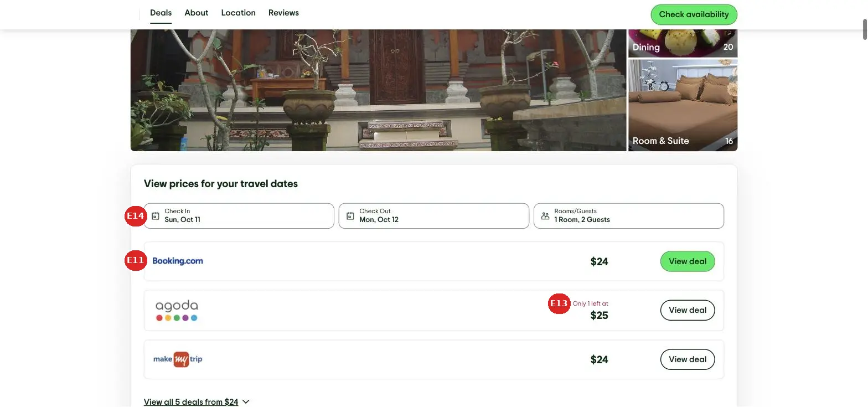This screenshot has height=407, width=868.
Task: Open the Check Out date field
Action: 434,216
